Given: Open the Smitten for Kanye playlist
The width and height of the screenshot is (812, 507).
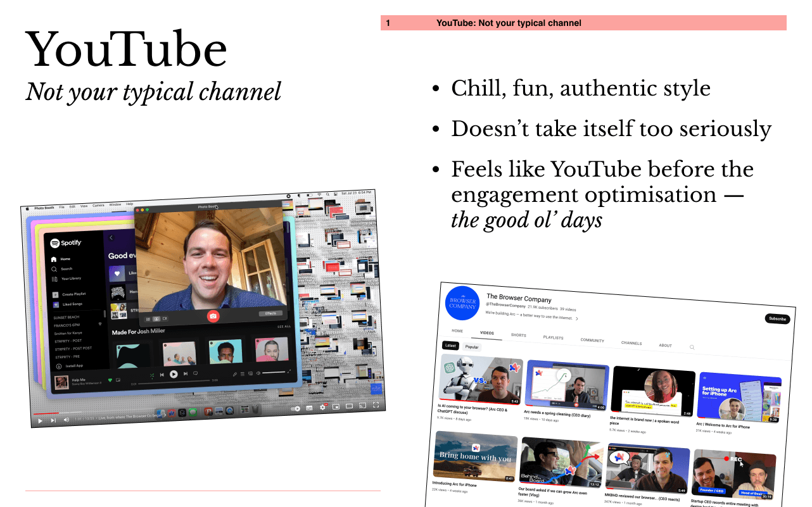Looking at the screenshot, I should pyautogui.click(x=68, y=333).
